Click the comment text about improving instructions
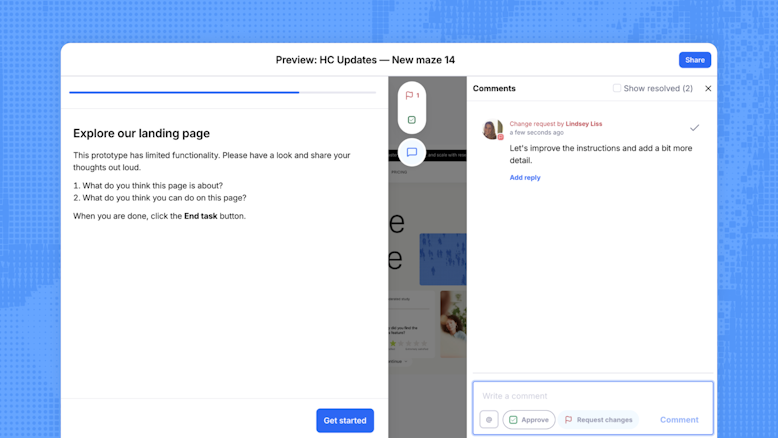This screenshot has width=778, height=438. [601, 154]
